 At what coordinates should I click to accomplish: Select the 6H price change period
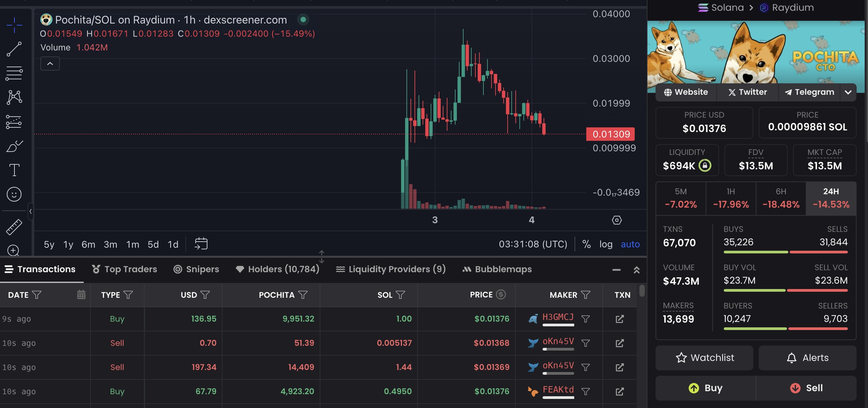781,198
